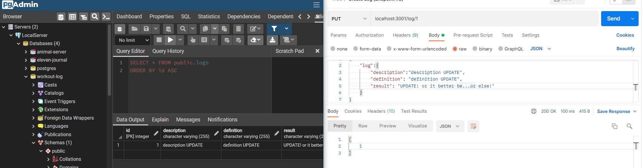
Task: Open the Test Results response tab
Action: [414, 111]
